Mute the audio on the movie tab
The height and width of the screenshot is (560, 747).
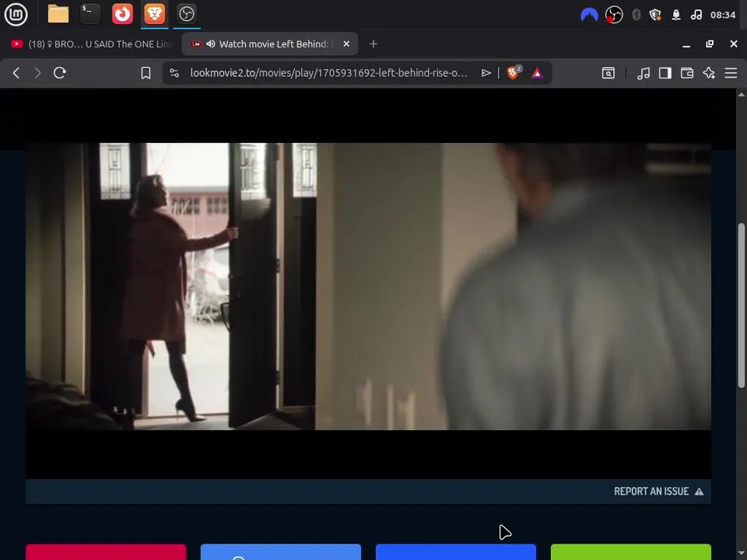[x=211, y=44]
